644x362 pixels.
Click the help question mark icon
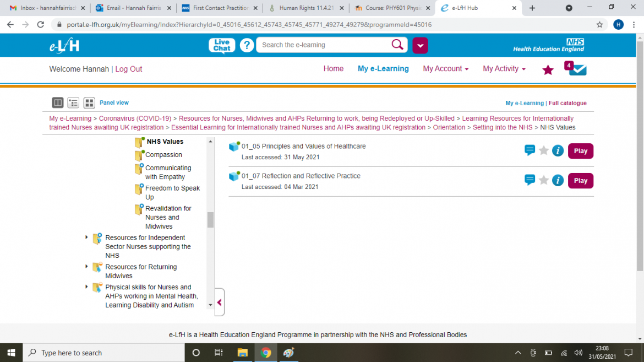(247, 45)
